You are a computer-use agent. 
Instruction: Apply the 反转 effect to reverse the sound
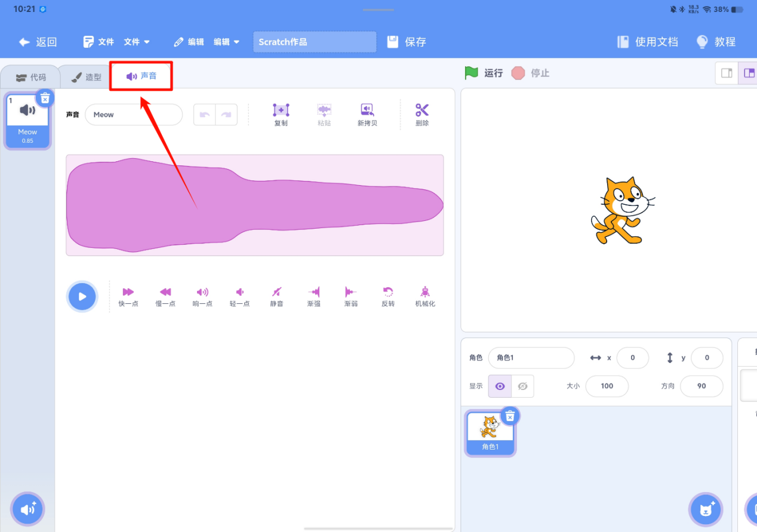coord(387,296)
